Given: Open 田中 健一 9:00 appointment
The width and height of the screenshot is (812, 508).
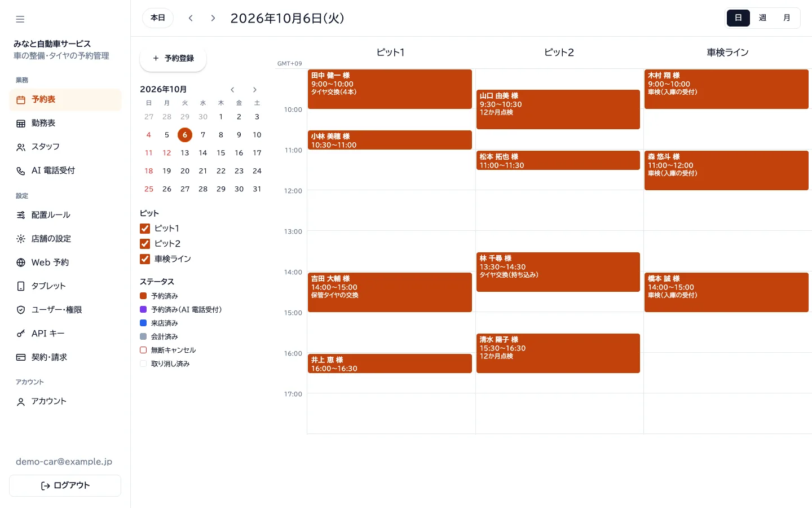Looking at the screenshot, I should click(x=390, y=89).
